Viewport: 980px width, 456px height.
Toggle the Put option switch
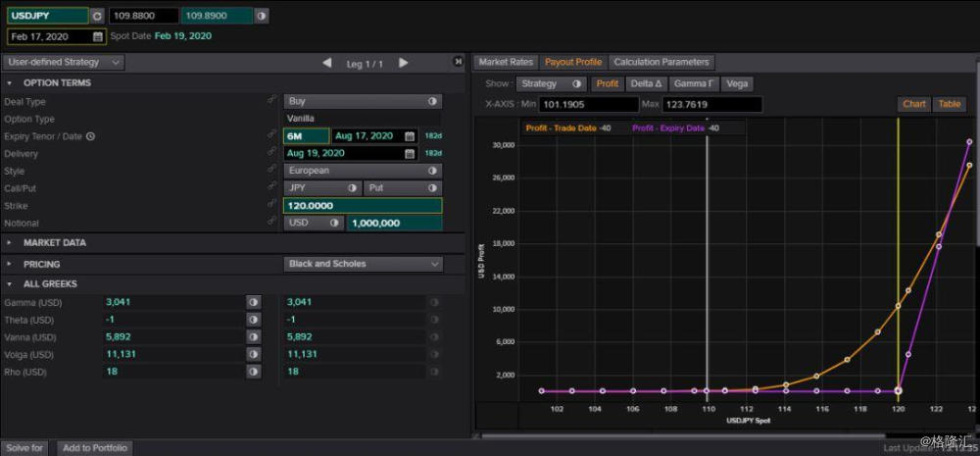(x=432, y=187)
